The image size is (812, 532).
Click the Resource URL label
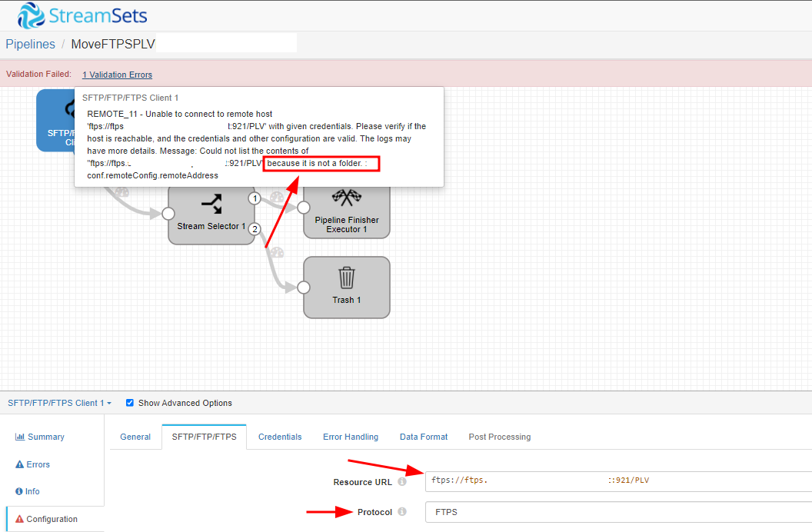tap(362, 482)
